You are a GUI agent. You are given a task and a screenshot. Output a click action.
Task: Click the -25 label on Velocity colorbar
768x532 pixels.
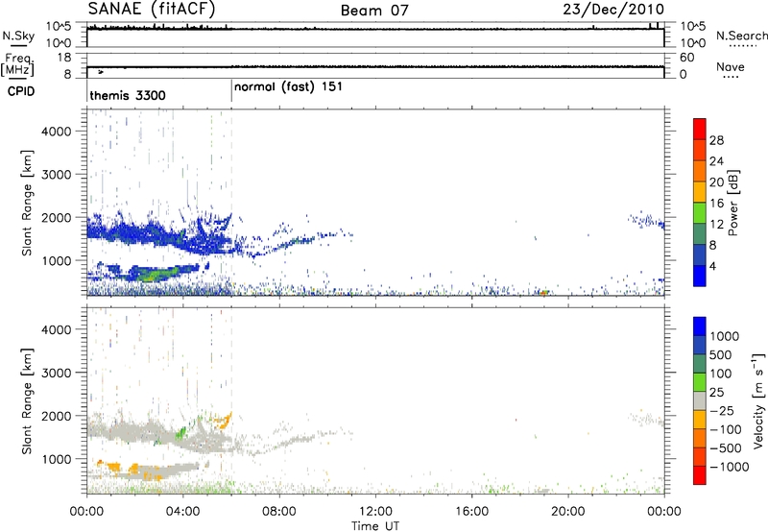point(722,410)
